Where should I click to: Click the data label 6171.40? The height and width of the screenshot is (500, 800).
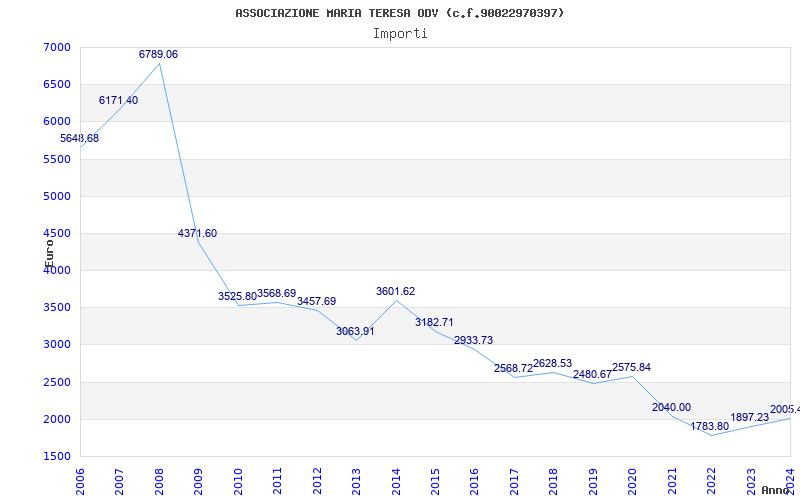pyautogui.click(x=118, y=100)
